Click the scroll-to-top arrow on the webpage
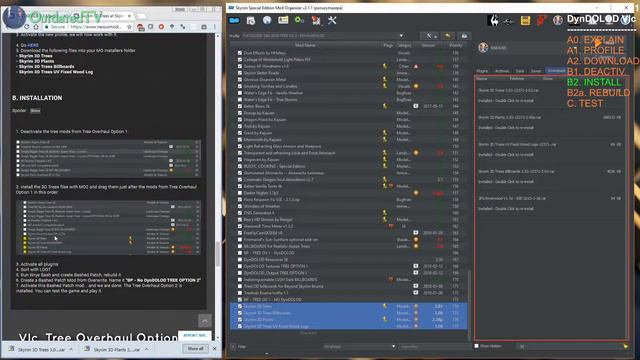Viewport: 640px width, 360px height. (x=205, y=321)
